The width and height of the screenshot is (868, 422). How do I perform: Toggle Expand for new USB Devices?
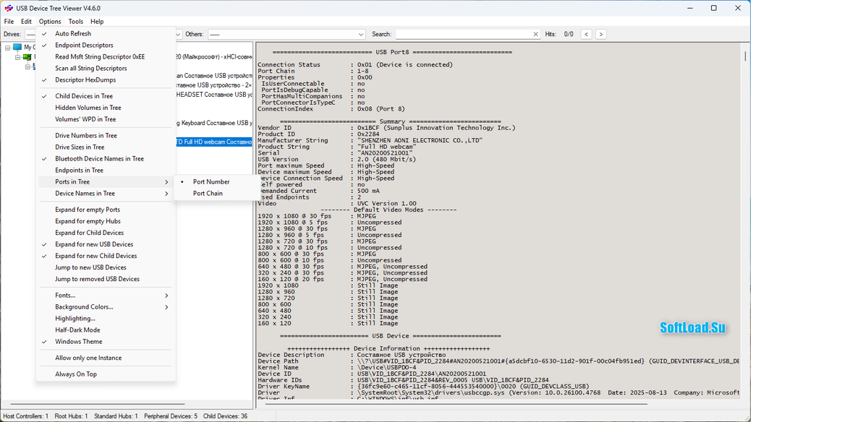[x=106, y=244]
